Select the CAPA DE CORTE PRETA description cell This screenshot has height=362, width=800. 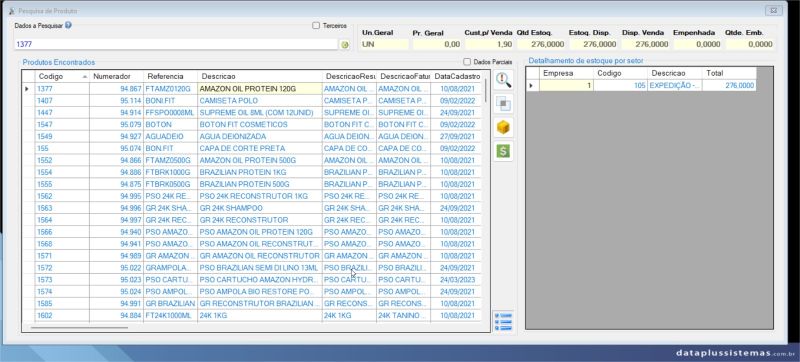[x=260, y=148]
